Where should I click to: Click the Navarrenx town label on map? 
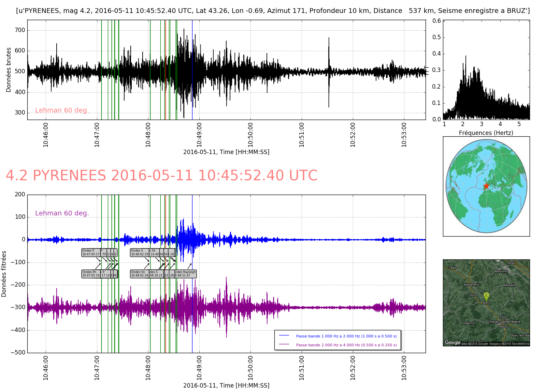(471, 285)
